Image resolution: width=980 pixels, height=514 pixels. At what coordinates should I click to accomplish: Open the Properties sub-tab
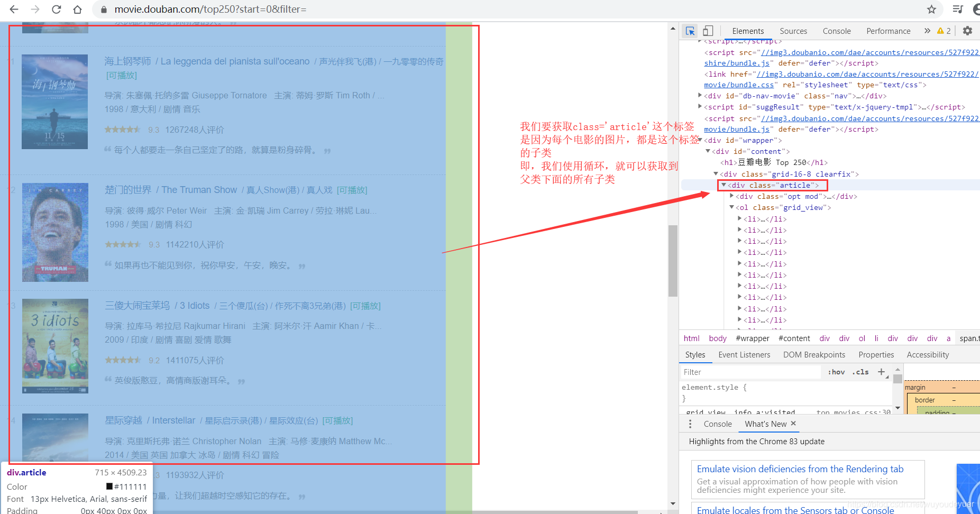[876, 355]
